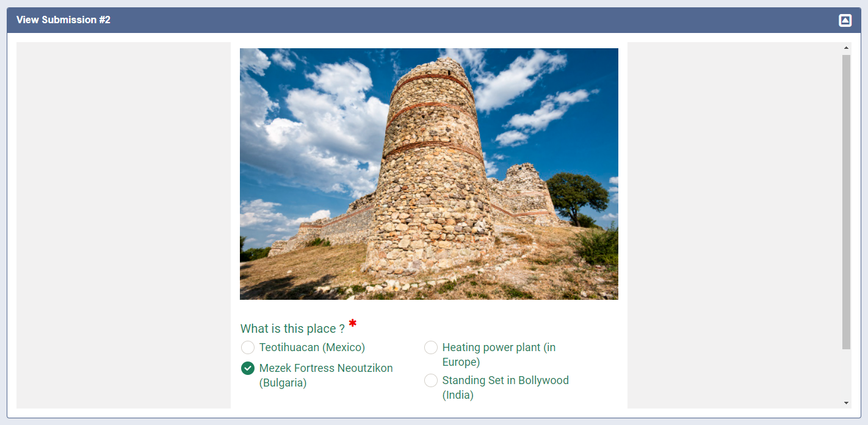
Task: Click the stone fortress tower photo
Action: click(429, 174)
